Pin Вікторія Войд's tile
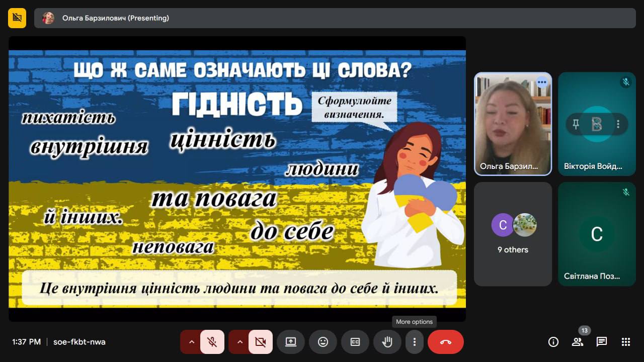The width and height of the screenshot is (644, 362). [x=576, y=124]
